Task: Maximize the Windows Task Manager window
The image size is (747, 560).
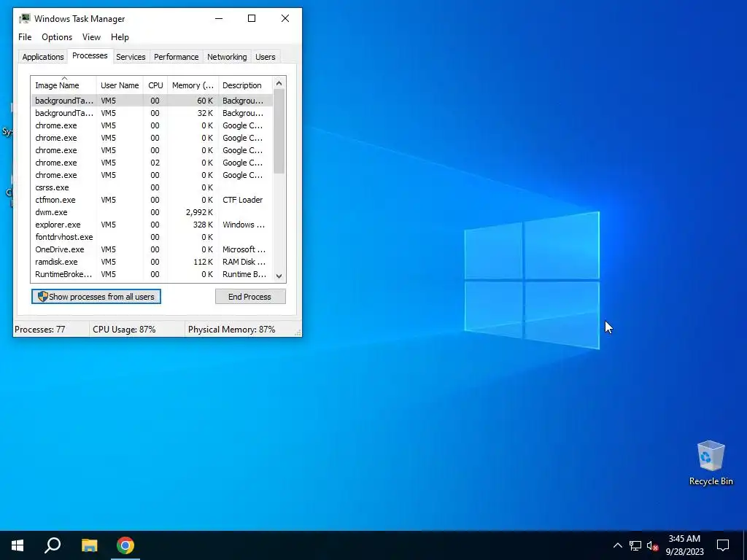Action: pyautogui.click(x=252, y=18)
